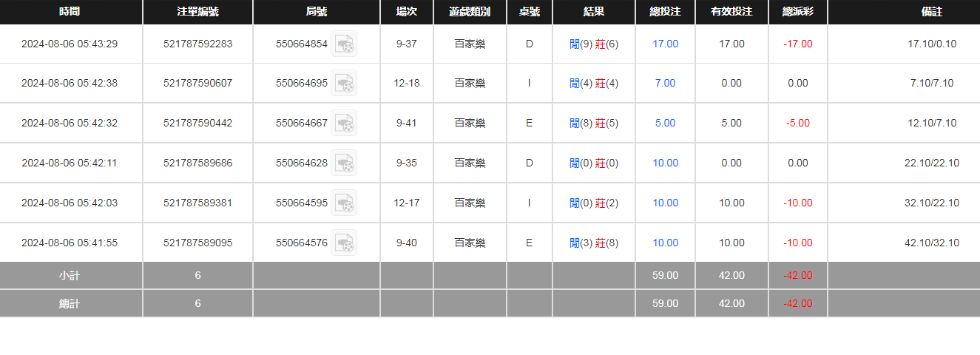Click the 有效投注 column header

tap(731, 12)
